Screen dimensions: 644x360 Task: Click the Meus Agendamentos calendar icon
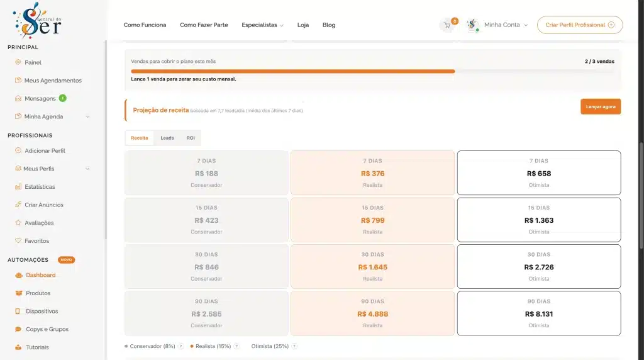(x=18, y=80)
